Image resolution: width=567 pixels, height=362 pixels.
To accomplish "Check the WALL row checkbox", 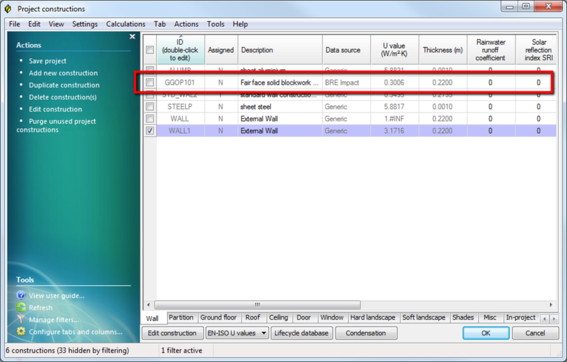I will [150, 119].
